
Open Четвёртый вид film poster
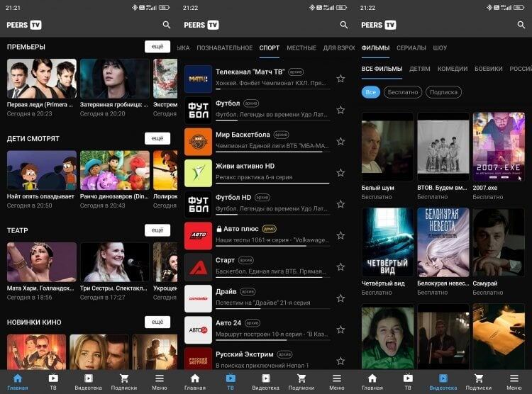pos(387,242)
